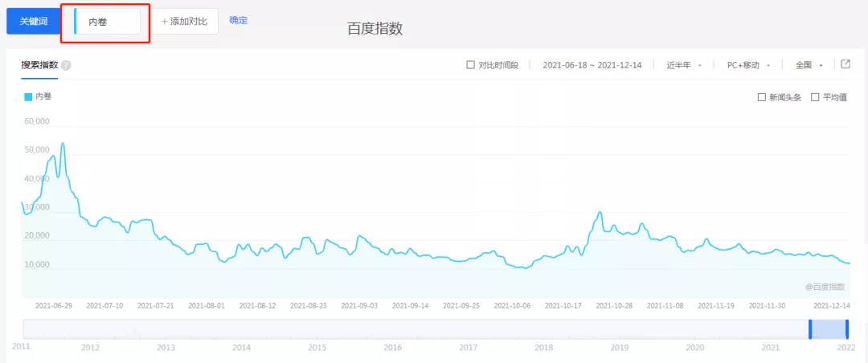Image resolution: width=868 pixels, height=363 pixels.
Task: Click the 关键词 blue button
Action: (34, 22)
